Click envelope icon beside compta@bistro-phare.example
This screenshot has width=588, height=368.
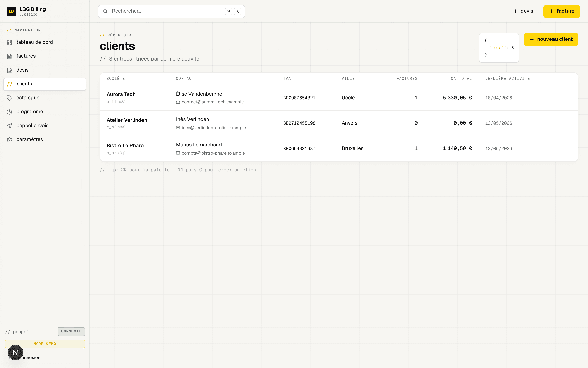click(x=178, y=153)
